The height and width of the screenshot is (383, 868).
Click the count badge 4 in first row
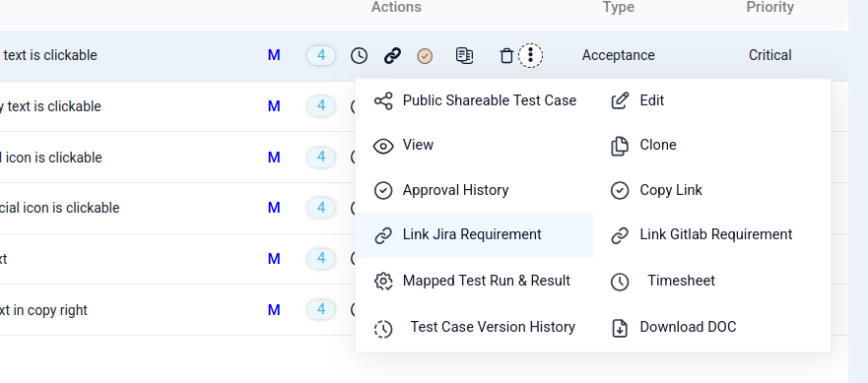point(321,55)
